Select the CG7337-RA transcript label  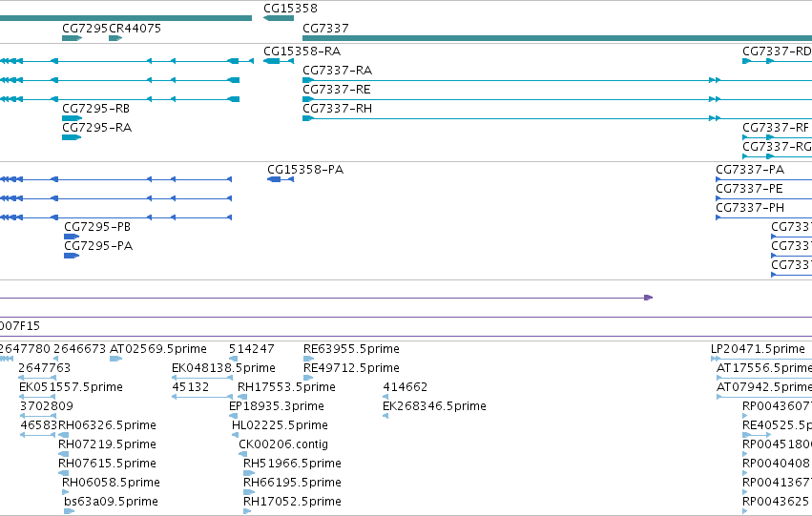(x=337, y=70)
